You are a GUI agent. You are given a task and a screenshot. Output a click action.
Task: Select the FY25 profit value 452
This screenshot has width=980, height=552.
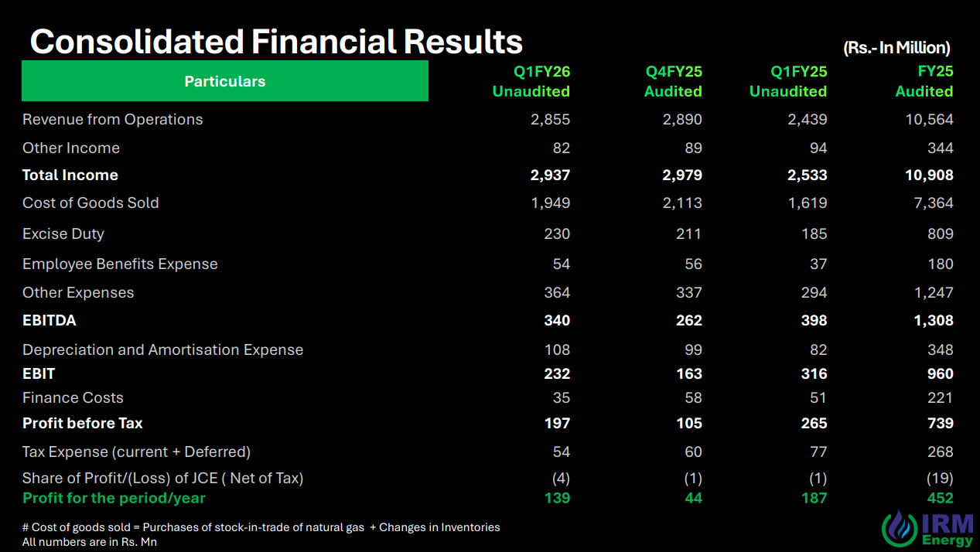[x=941, y=498]
